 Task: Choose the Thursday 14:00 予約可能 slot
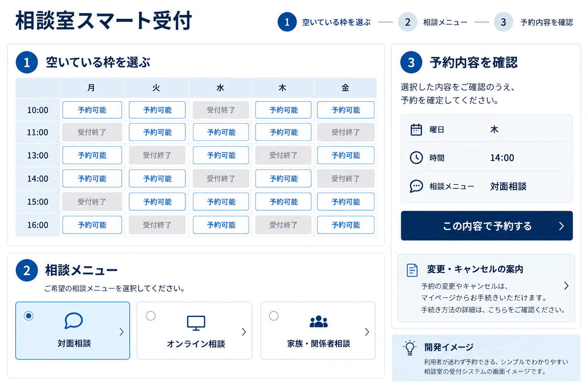(283, 179)
